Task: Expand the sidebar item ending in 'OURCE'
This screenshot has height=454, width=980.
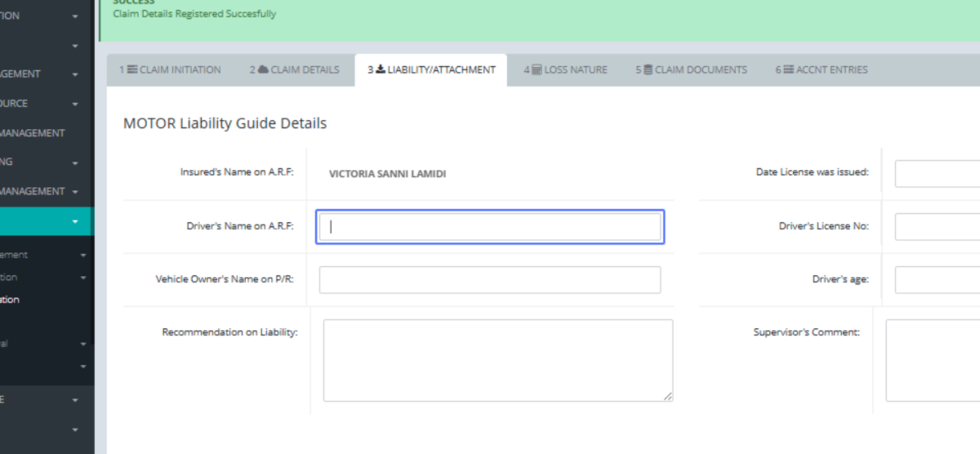Action: pos(75,105)
